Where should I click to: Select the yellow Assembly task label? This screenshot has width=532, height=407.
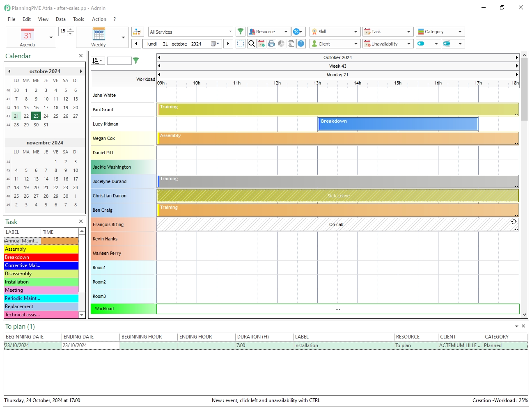(x=41, y=249)
